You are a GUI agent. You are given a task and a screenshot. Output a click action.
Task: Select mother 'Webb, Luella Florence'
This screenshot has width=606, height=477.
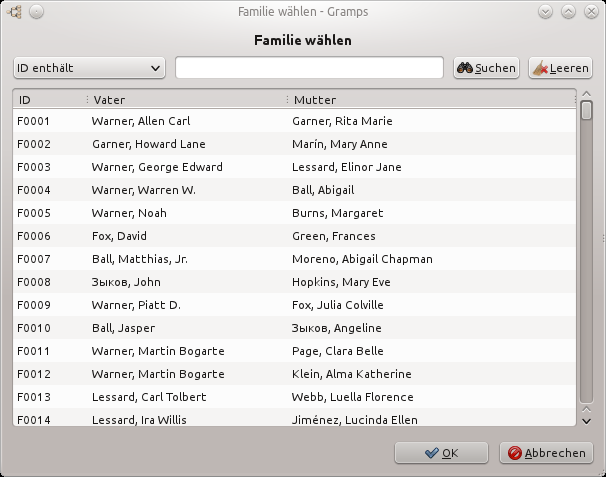click(x=352, y=397)
